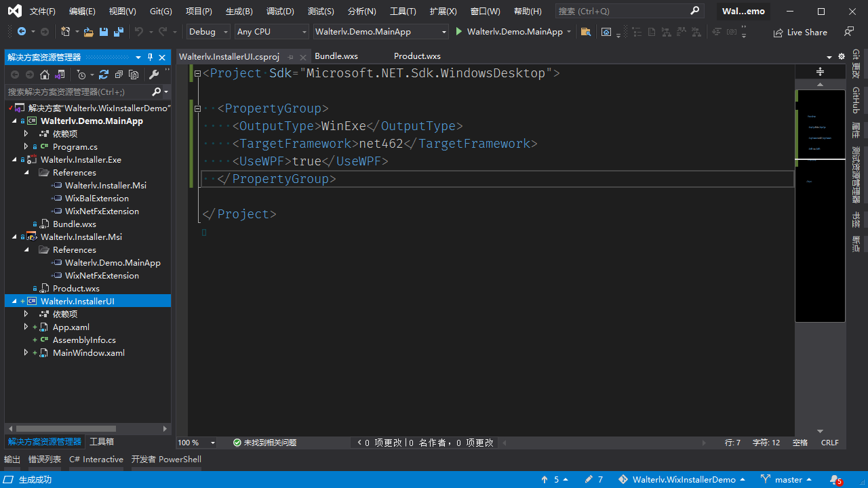Image resolution: width=868 pixels, height=488 pixels.
Task: Select WixBalExtension reference item
Action: [97, 199]
